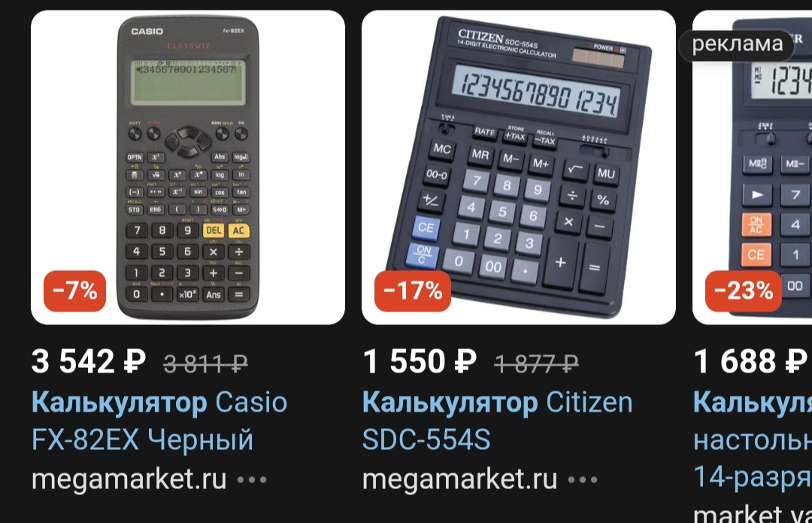This screenshot has width=812, height=523.
Task: Visit megamarket.ru under the Casio listing
Action: [129, 479]
